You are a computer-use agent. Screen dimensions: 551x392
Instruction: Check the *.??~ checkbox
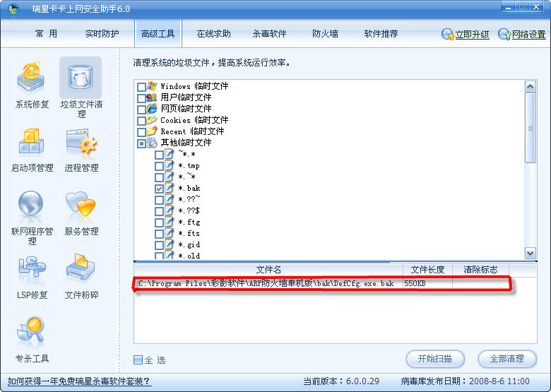159,200
